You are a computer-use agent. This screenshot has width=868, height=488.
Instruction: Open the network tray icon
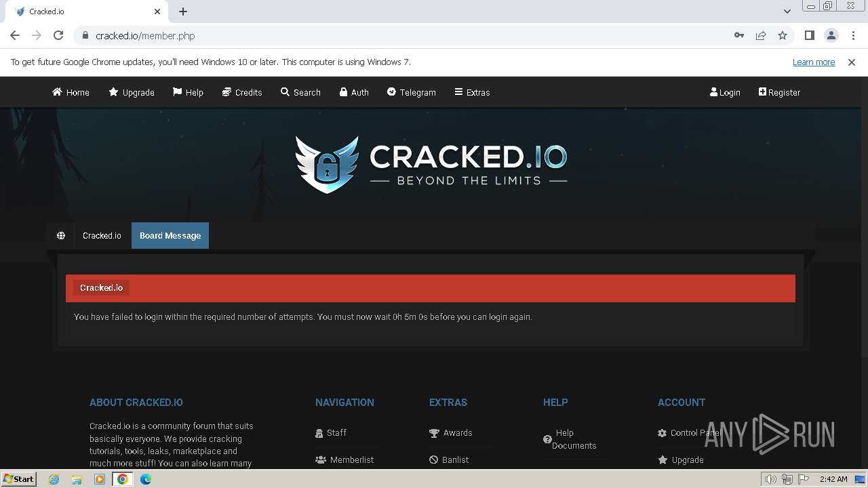click(787, 479)
